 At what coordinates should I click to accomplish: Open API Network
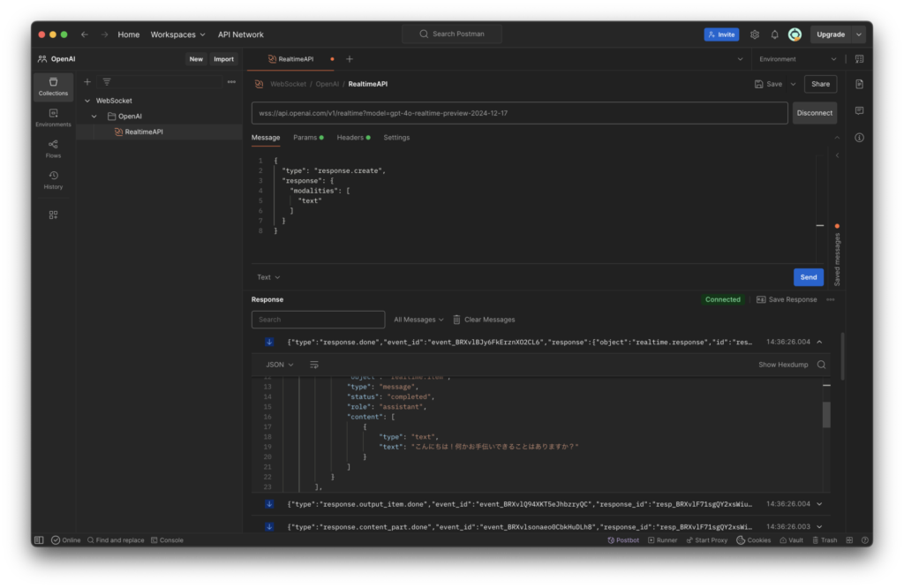(240, 34)
